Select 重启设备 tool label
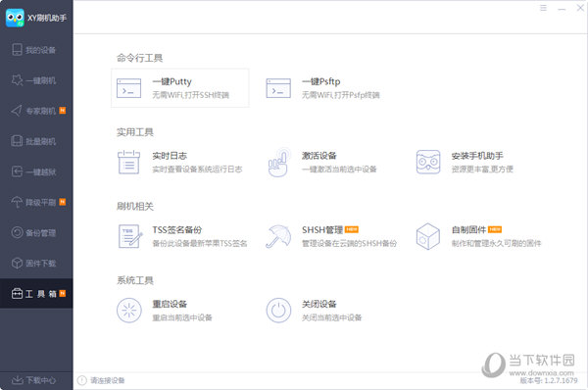 170,304
